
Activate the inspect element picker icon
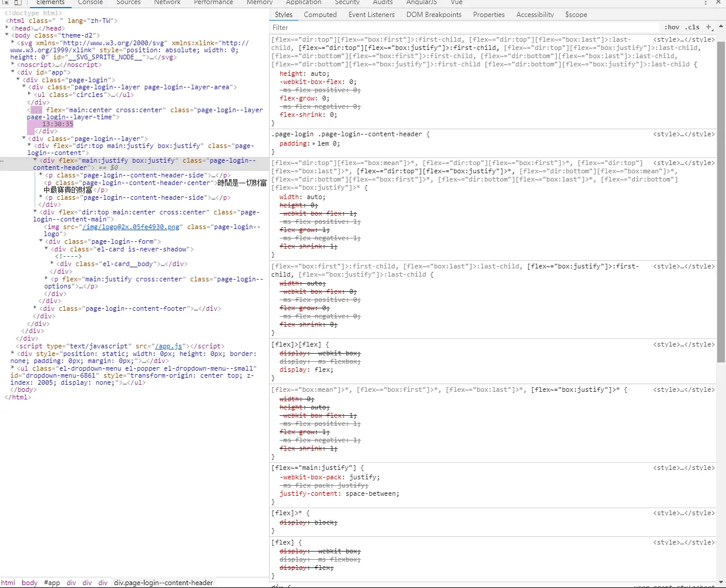pyautogui.click(x=5, y=2)
